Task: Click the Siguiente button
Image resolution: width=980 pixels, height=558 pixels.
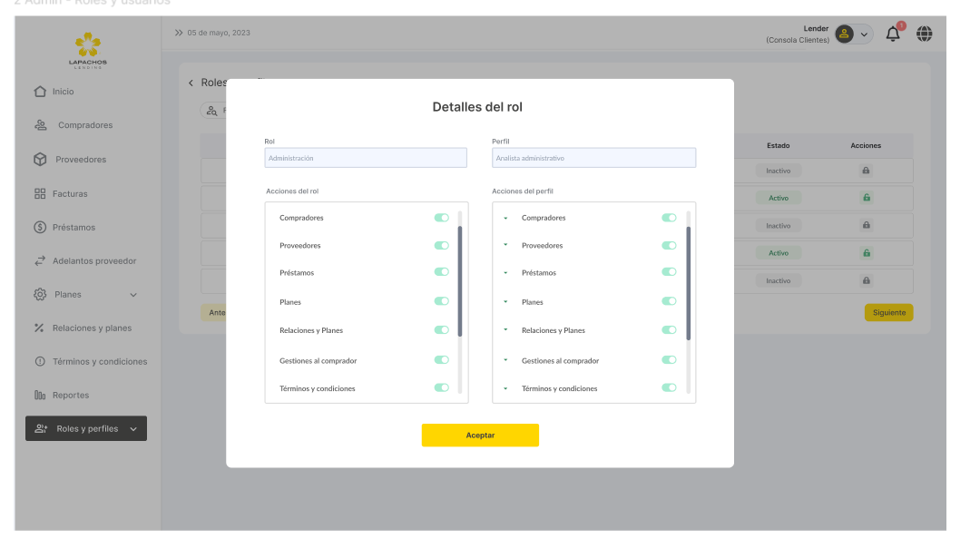Action: (888, 312)
